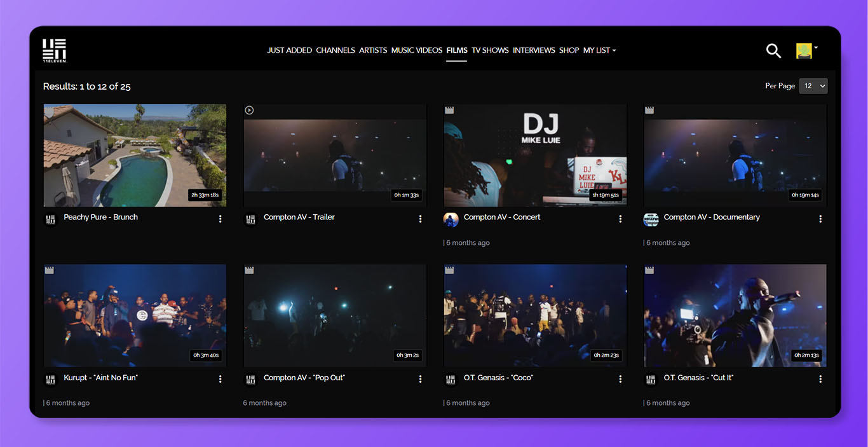
Task: Click clapperboard icon on Compton AV - Concert thumbnail
Action: pos(449,110)
